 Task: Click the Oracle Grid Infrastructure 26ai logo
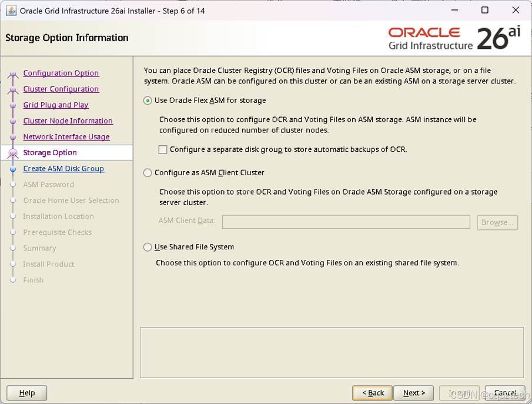pyautogui.click(x=454, y=38)
